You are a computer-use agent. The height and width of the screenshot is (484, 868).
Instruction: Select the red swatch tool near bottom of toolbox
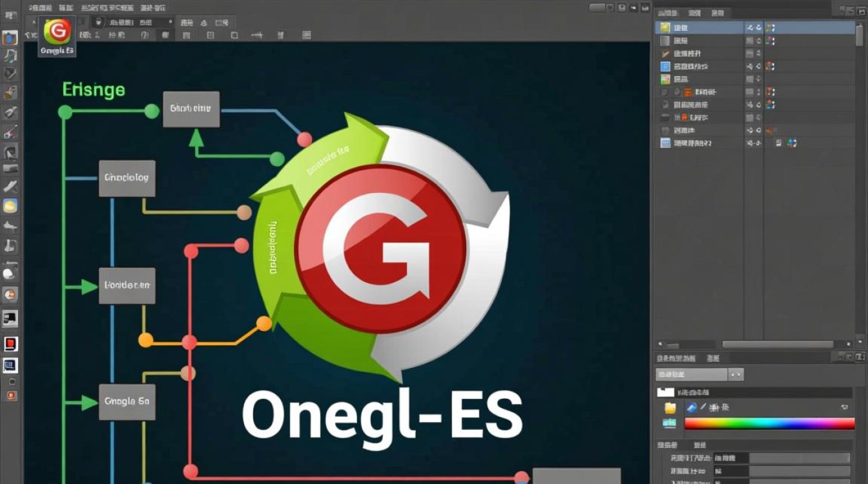(10, 344)
